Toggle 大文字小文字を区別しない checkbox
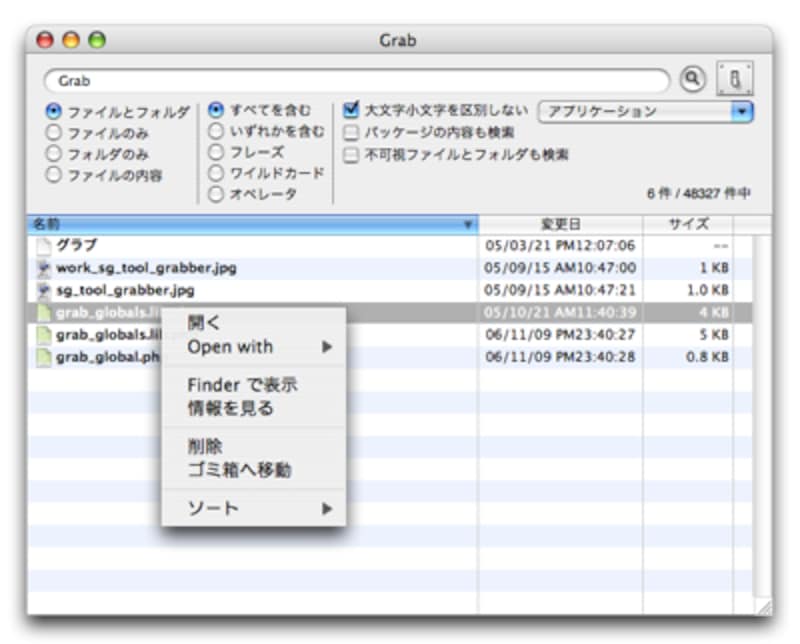 tap(351, 111)
